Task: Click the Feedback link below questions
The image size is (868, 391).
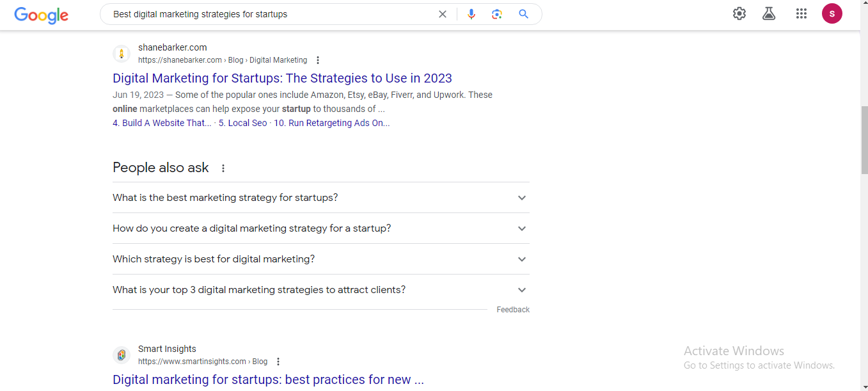Action: [513, 310]
